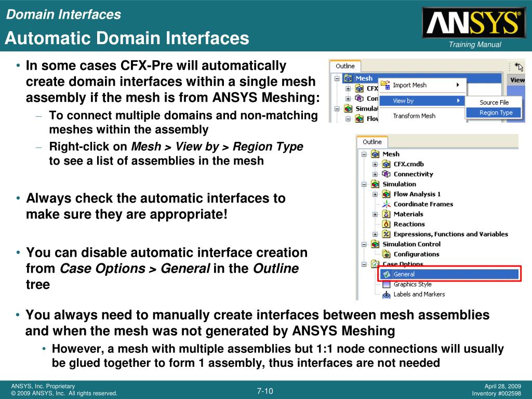Click the star-cursor select icon at the top right

[x=519, y=66]
